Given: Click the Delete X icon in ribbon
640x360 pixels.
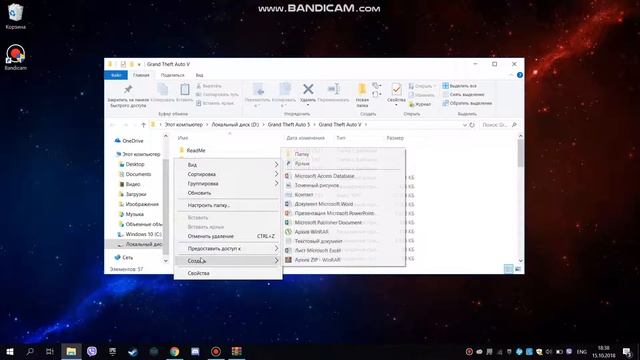Looking at the screenshot, I should [308, 89].
